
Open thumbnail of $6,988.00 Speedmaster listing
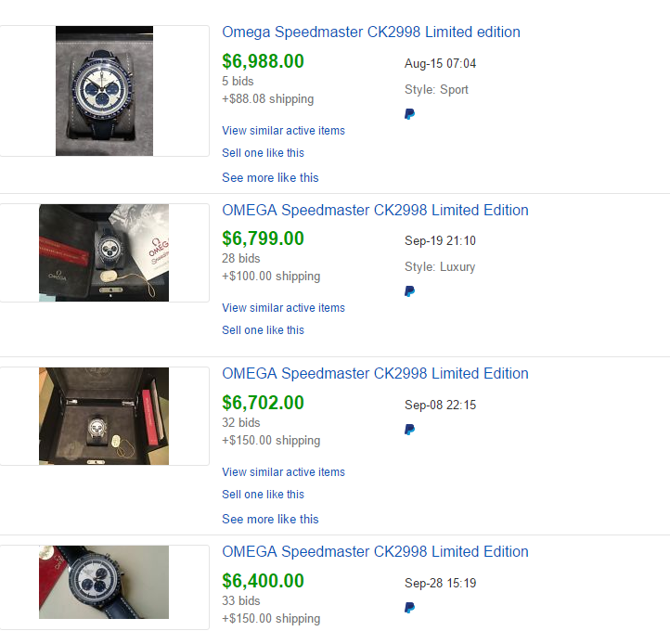pos(104,91)
